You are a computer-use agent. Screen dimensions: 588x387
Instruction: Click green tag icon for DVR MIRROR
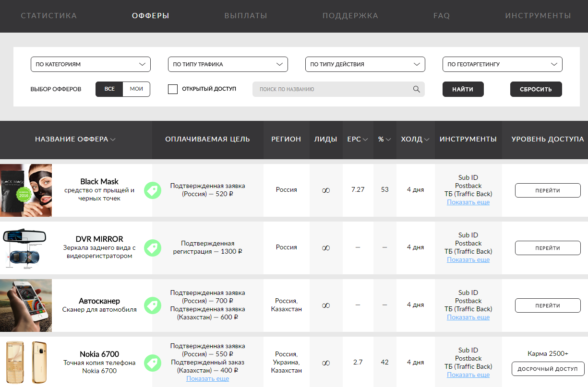point(153,248)
